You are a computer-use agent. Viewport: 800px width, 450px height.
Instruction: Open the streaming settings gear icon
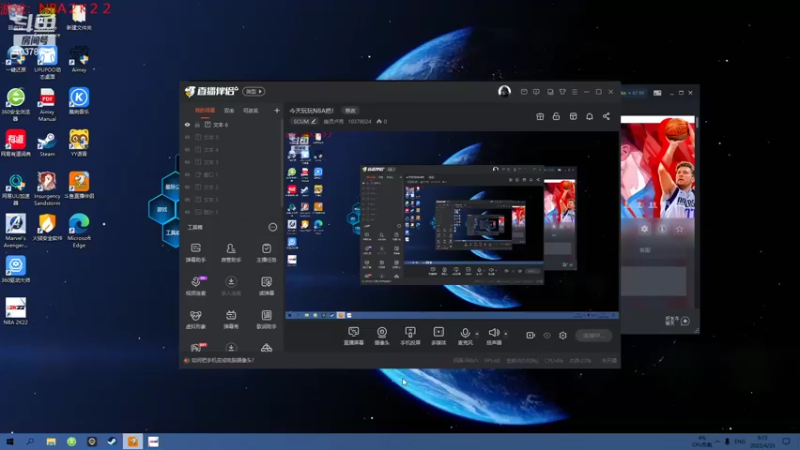(x=563, y=335)
